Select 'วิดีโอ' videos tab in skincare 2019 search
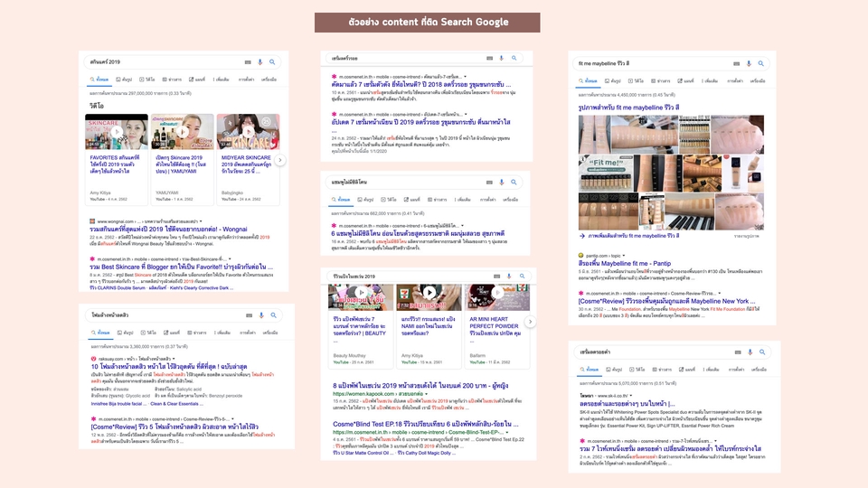868x488 pixels. 147,80
